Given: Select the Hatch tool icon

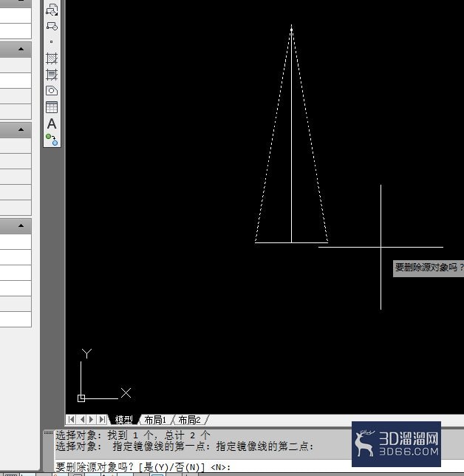Looking at the screenshot, I should (x=52, y=58).
